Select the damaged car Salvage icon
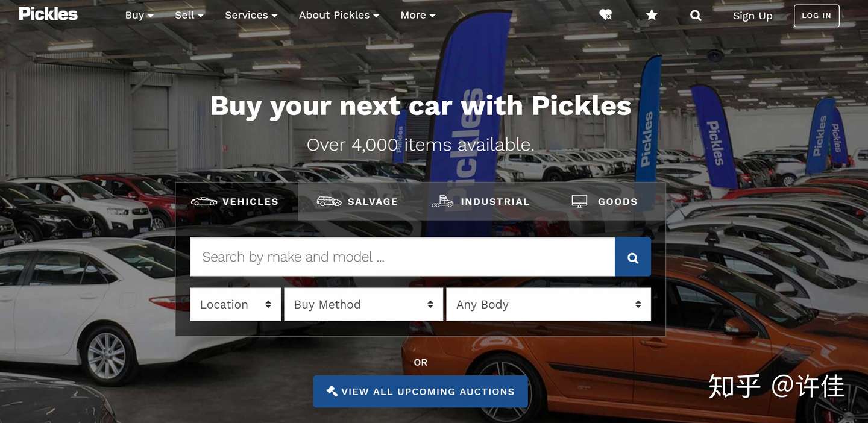The height and width of the screenshot is (423, 868). click(329, 201)
